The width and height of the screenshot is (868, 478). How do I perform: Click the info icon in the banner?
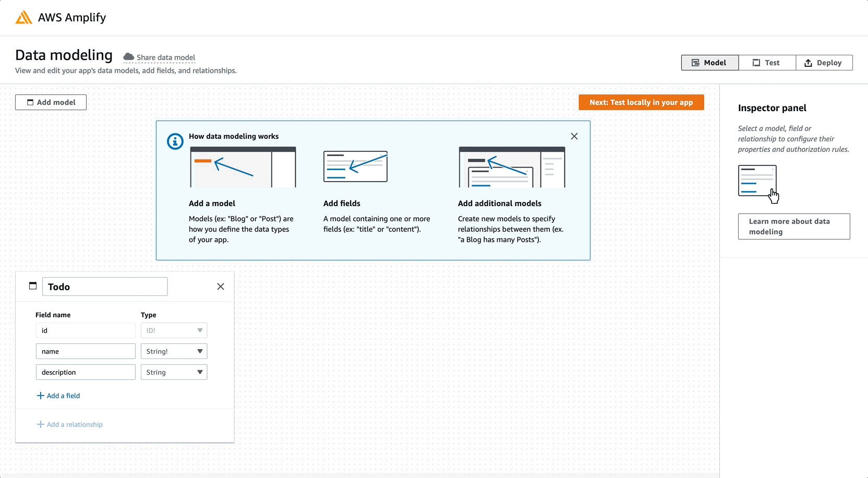pos(175,141)
